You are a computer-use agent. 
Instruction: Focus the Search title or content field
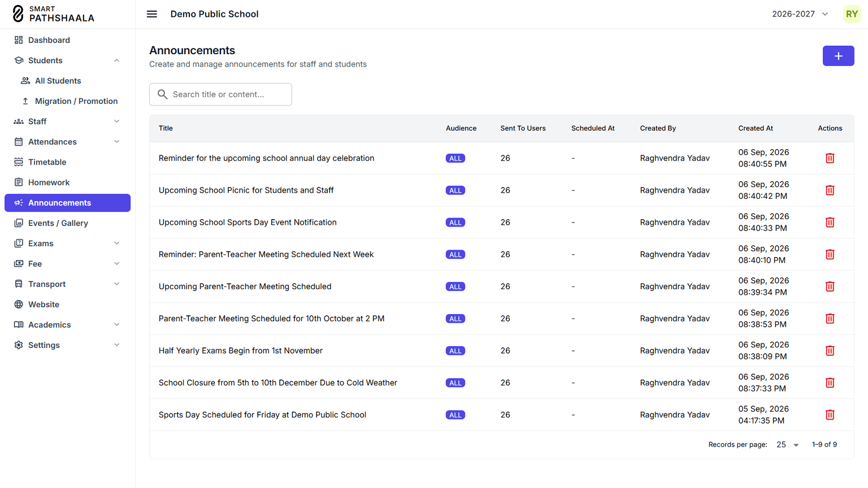pyautogui.click(x=220, y=94)
